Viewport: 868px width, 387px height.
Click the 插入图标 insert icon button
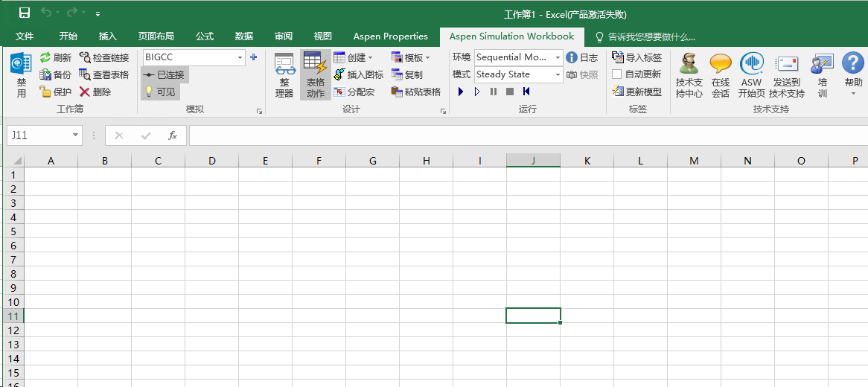pyautogui.click(x=359, y=74)
